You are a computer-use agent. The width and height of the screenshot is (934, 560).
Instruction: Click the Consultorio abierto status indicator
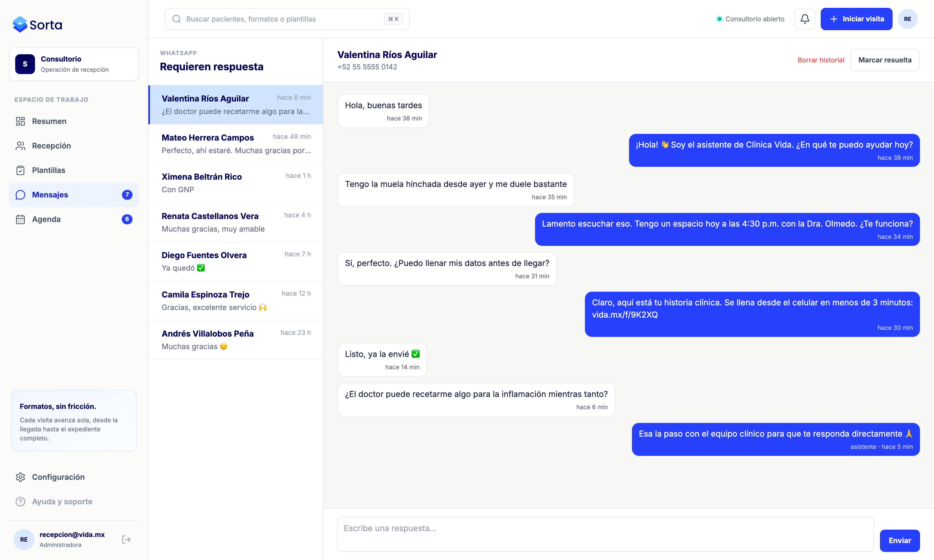(750, 19)
